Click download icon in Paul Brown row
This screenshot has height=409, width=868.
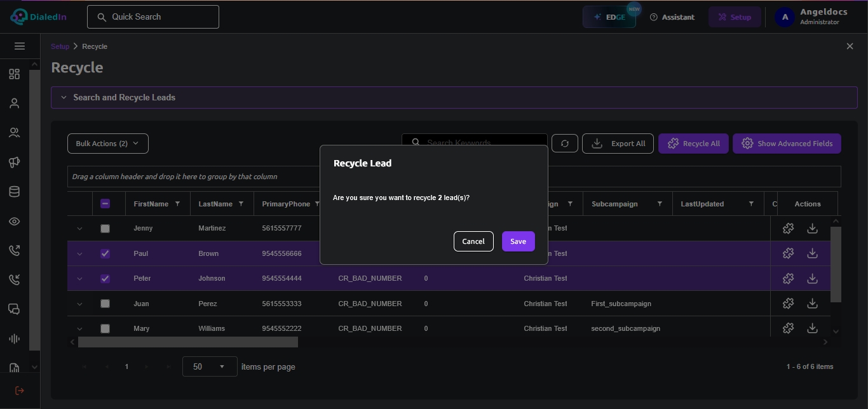pyautogui.click(x=812, y=253)
